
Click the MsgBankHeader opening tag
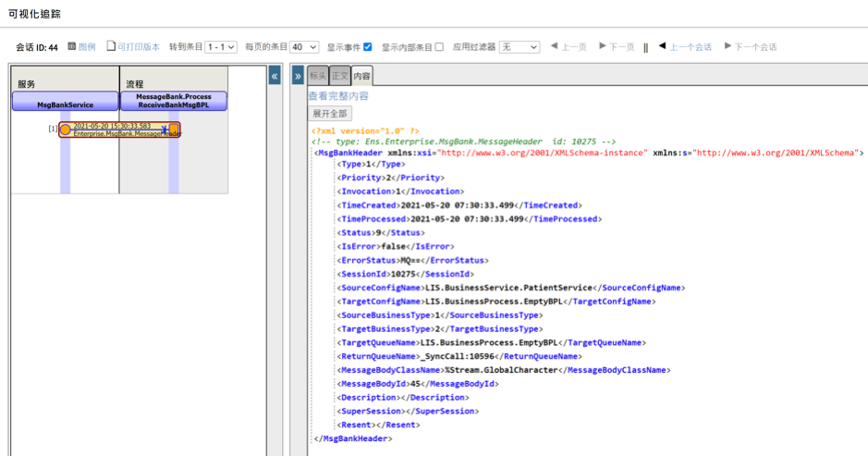click(x=589, y=153)
